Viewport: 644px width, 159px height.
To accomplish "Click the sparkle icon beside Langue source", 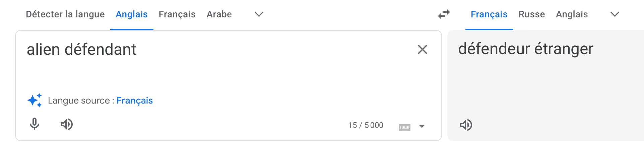I will pyautogui.click(x=35, y=100).
